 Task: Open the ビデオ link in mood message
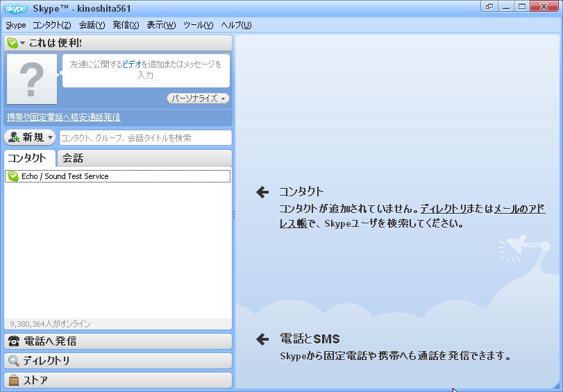coord(132,65)
